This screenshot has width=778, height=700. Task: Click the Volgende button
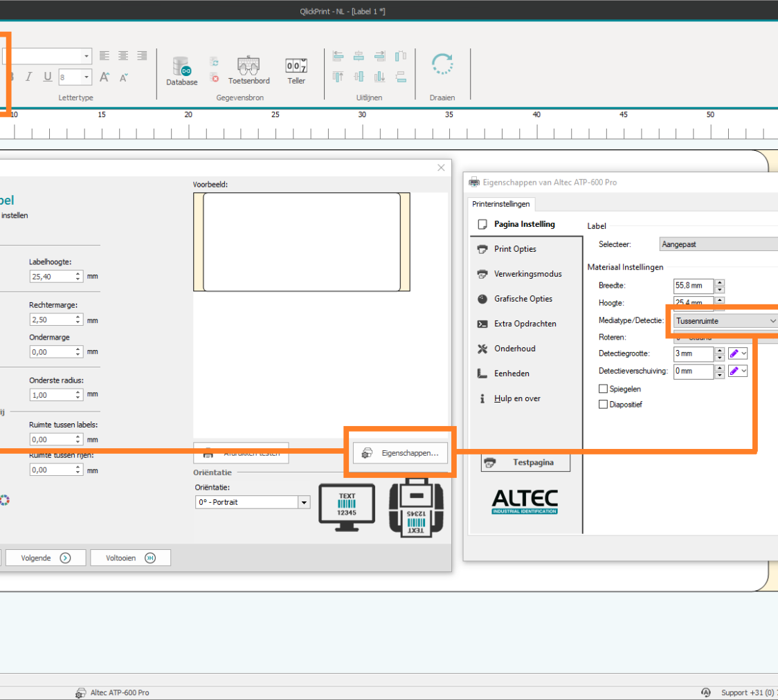46,558
